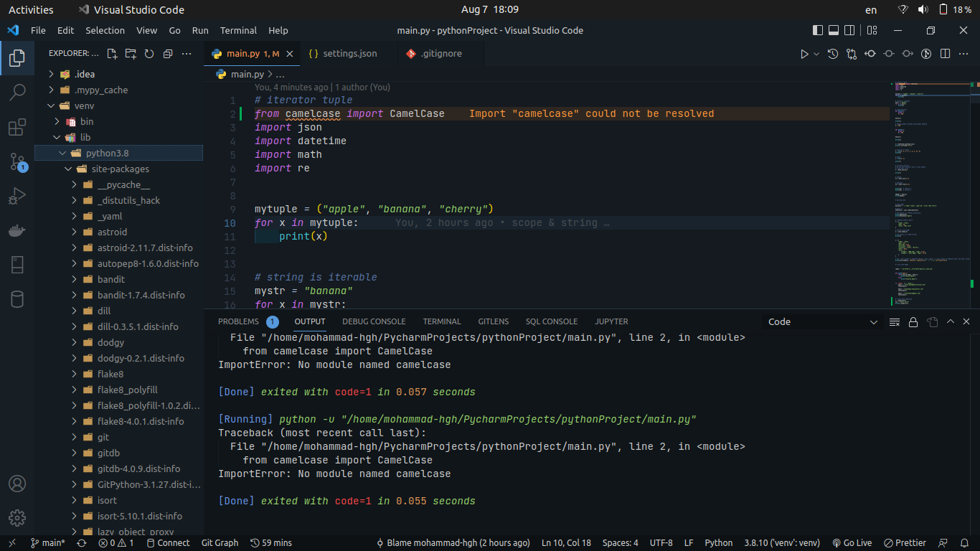Toggle the Explorer view in activity bar
This screenshot has height=551, width=980.
point(17,58)
